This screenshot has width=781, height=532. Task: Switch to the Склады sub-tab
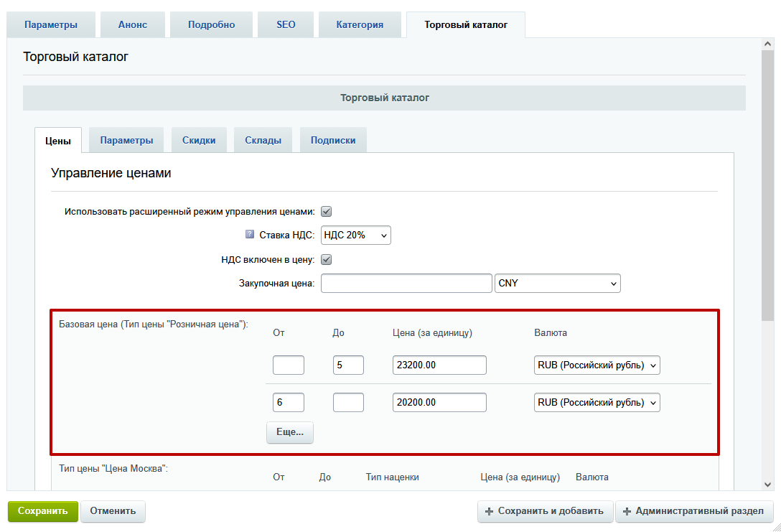tap(263, 140)
